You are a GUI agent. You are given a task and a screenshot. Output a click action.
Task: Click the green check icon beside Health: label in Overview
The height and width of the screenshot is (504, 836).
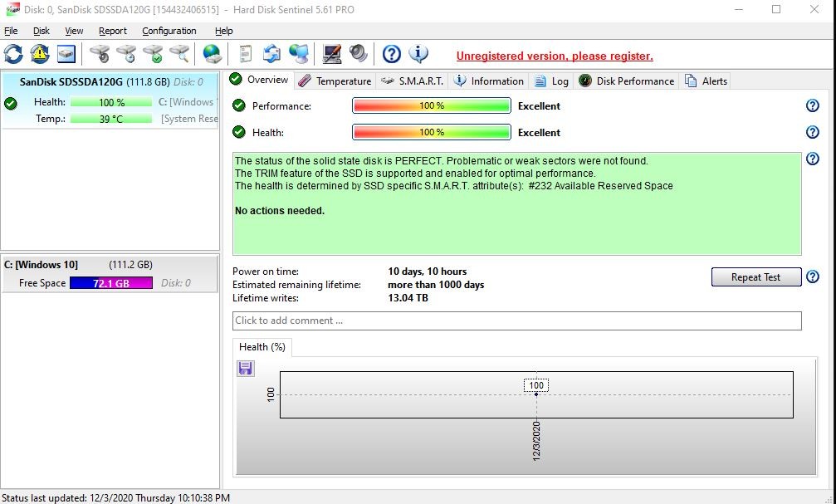click(239, 132)
